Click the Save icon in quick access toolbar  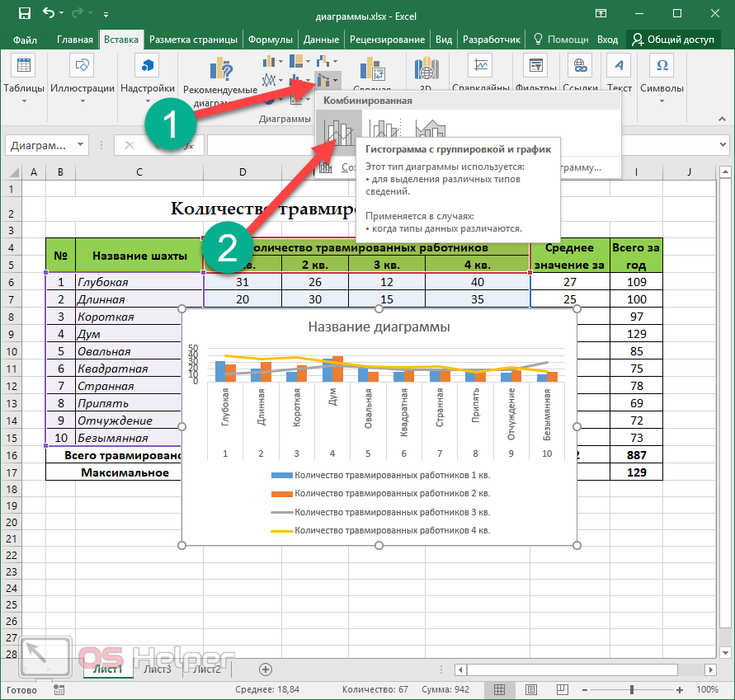point(24,13)
